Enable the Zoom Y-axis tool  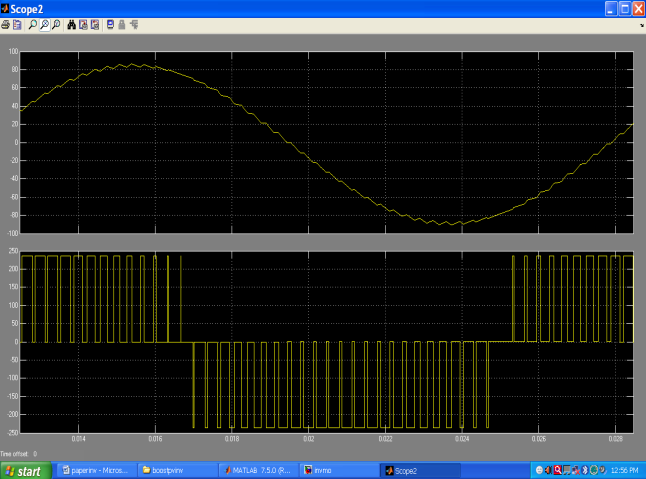tap(55, 24)
